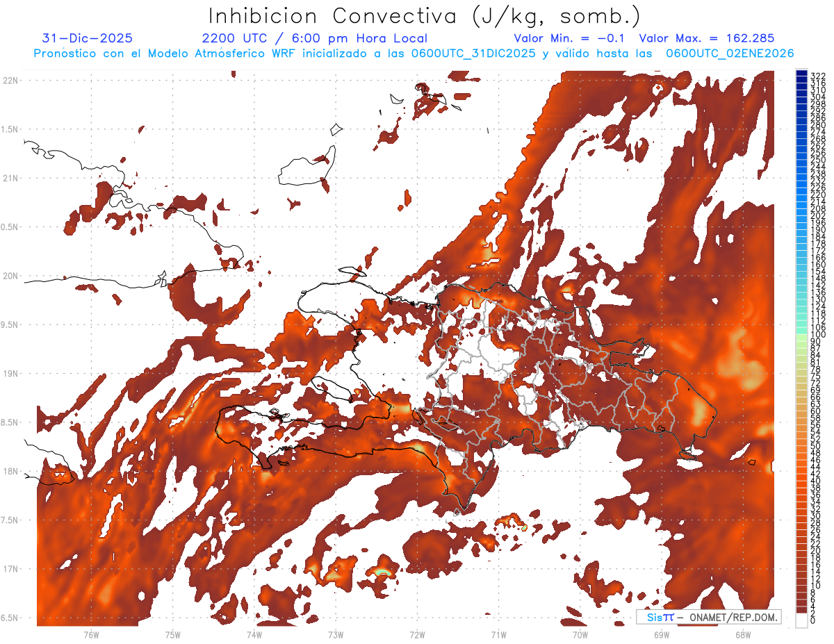The width and height of the screenshot is (834, 644).
Task: Click the 18N latitude label
Action: click(10, 471)
